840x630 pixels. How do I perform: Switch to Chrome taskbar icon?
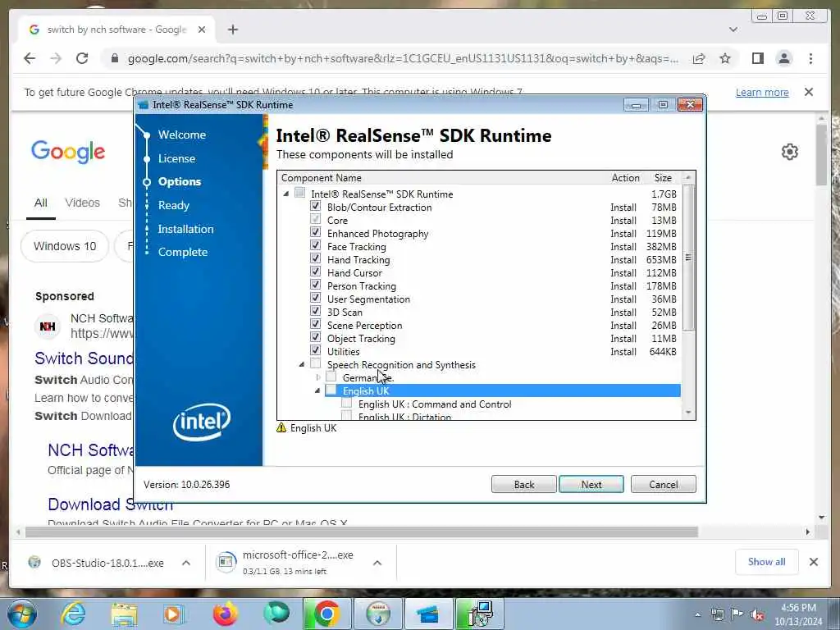[326, 614]
